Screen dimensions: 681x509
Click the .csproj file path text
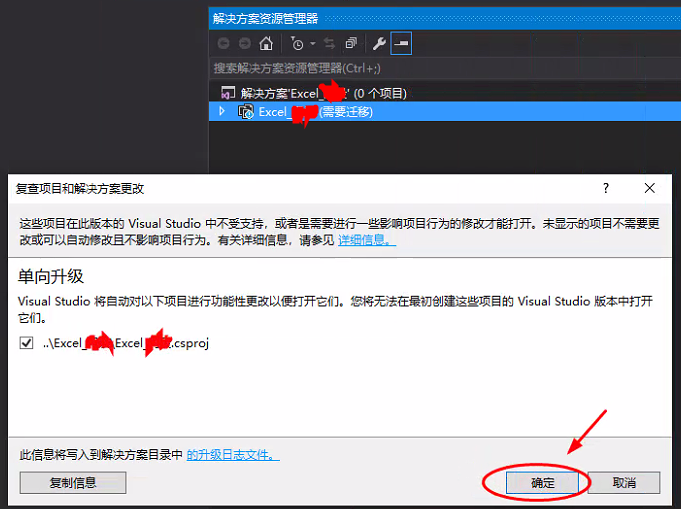point(126,343)
